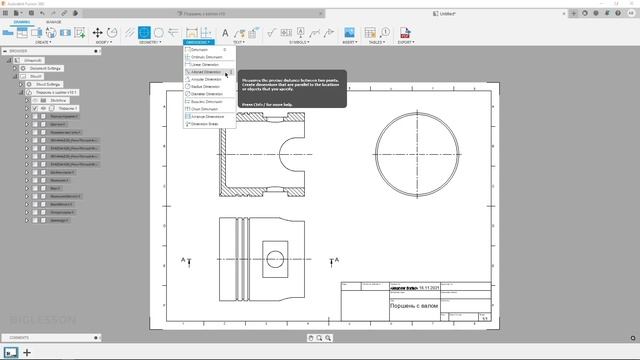Image resolution: width=640 pixels, height=360 pixels.
Task: Choose Aligned Dimension from the menu
Action: coord(209,72)
